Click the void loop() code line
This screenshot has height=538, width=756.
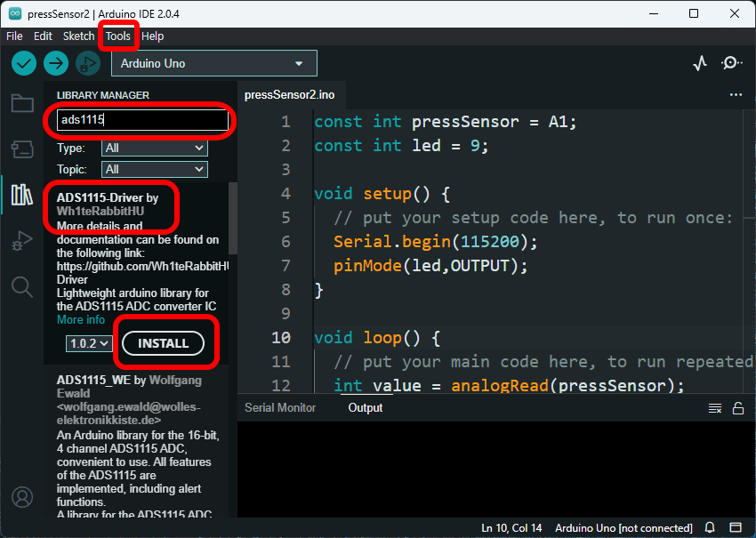tap(377, 337)
